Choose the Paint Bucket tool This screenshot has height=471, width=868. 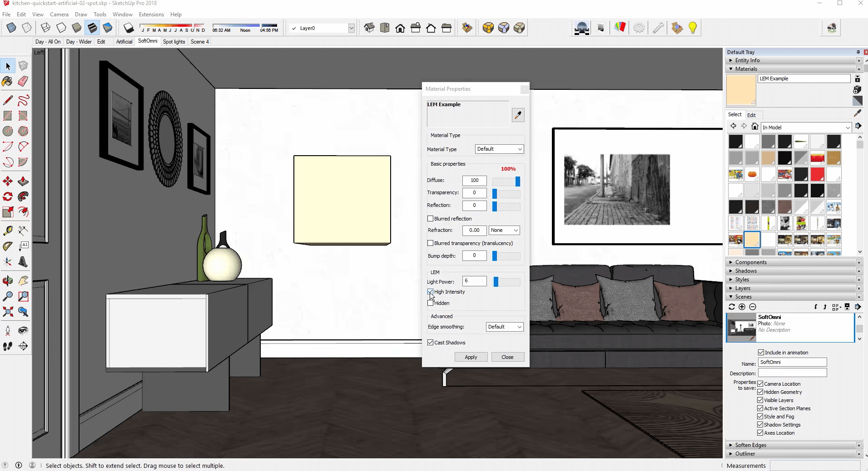pos(8,81)
